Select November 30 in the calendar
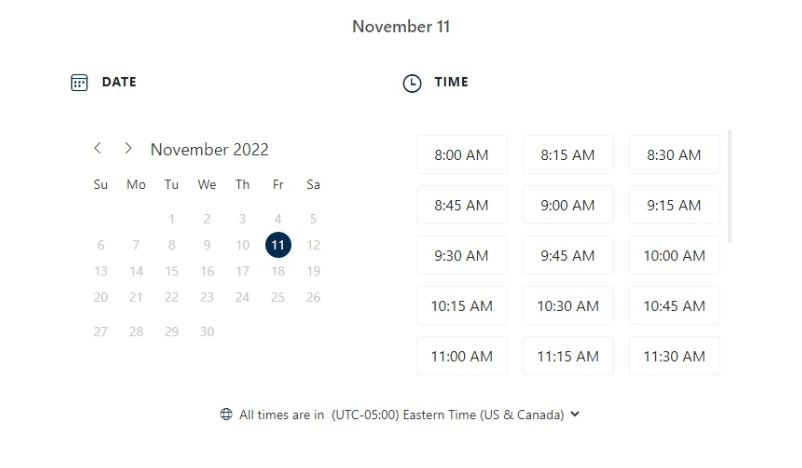This screenshot has height=468, width=802. tap(207, 331)
